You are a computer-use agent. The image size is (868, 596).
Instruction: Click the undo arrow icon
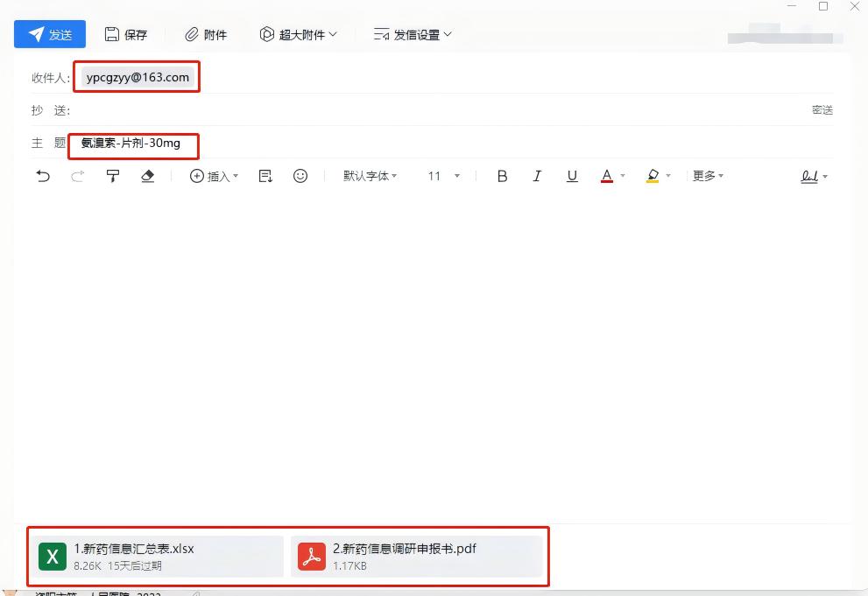43,176
